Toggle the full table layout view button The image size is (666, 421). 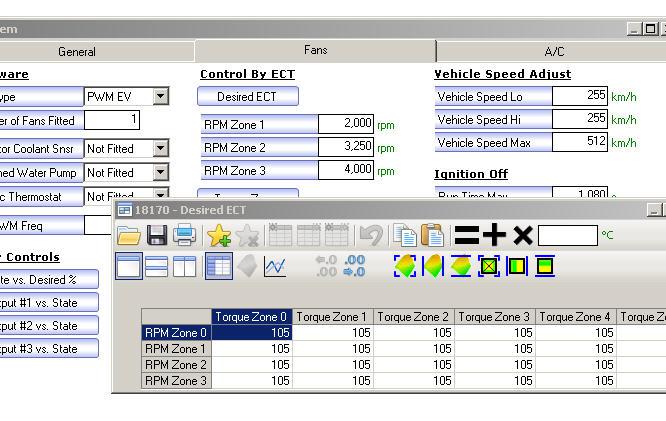pyautogui.click(x=129, y=266)
